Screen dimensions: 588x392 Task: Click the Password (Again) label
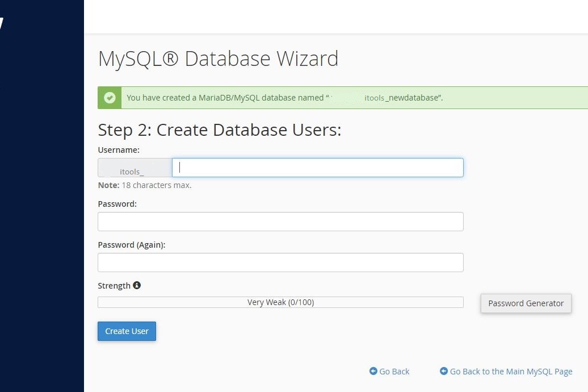(132, 245)
